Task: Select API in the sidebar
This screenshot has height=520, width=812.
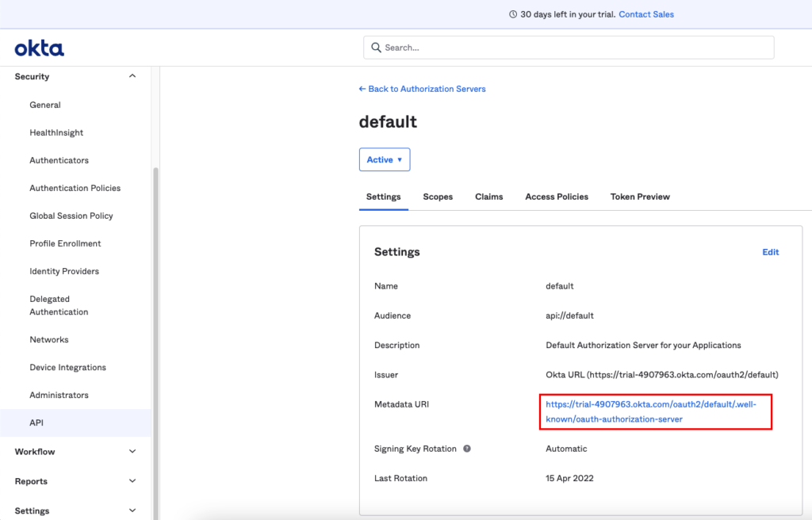Action: point(36,423)
